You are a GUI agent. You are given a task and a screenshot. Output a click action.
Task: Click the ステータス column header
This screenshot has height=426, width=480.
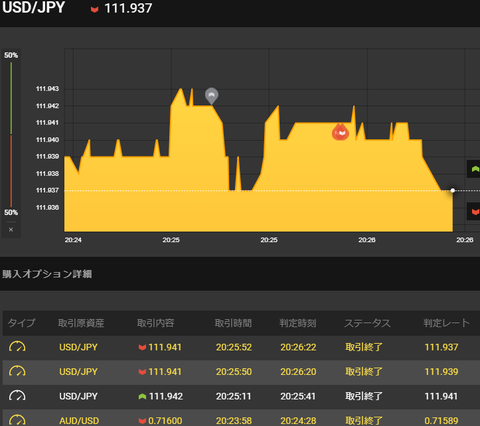coord(367,323)
